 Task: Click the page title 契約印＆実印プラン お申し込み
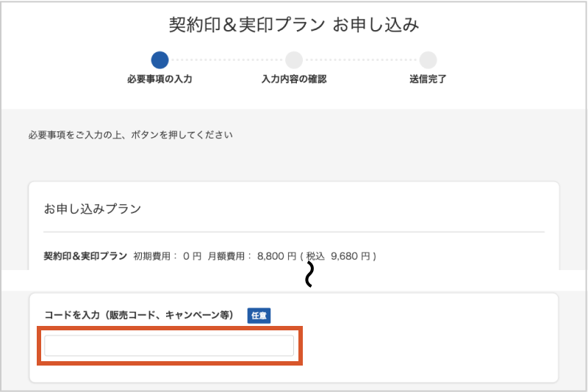click(294, 25)
